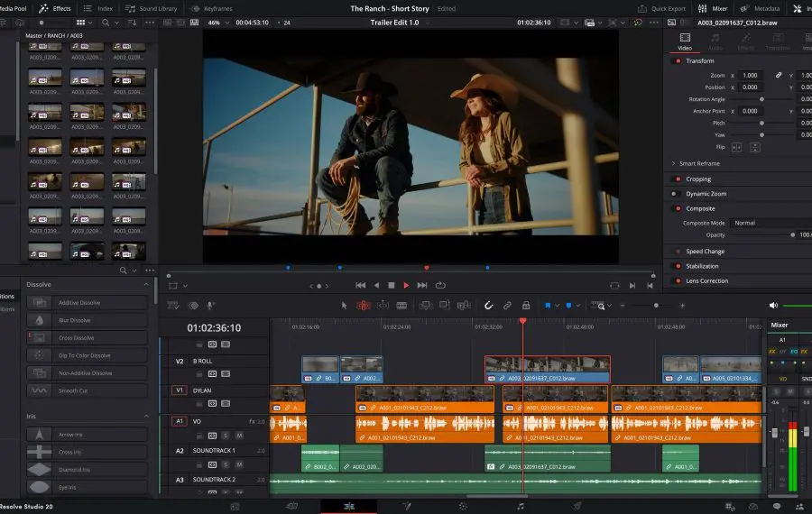
Task: Adjust the Rotation Angle slider handle
Action: tap(761, 99)
